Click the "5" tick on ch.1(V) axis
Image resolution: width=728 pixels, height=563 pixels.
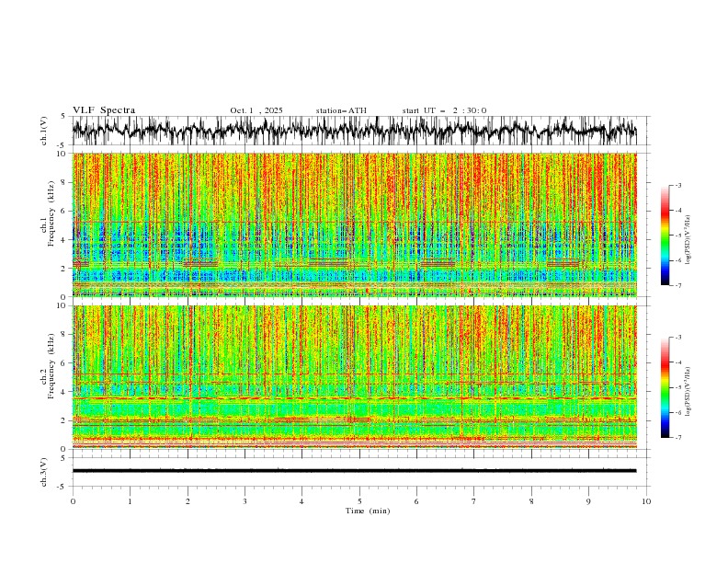pos(63,117)
